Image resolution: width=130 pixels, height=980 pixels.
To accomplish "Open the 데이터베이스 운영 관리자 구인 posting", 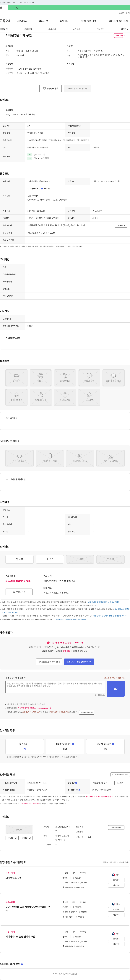I will pyautogui.click(x=20, y=937).
